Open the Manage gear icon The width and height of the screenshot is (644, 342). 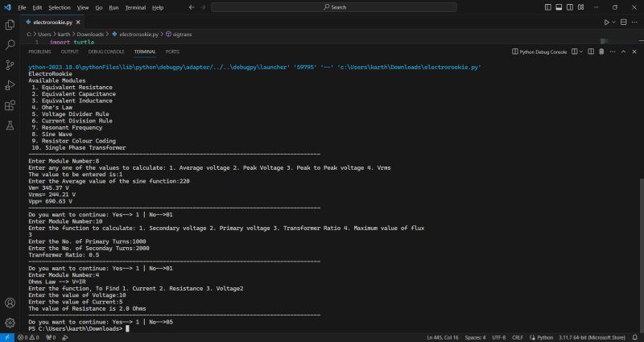10,323
